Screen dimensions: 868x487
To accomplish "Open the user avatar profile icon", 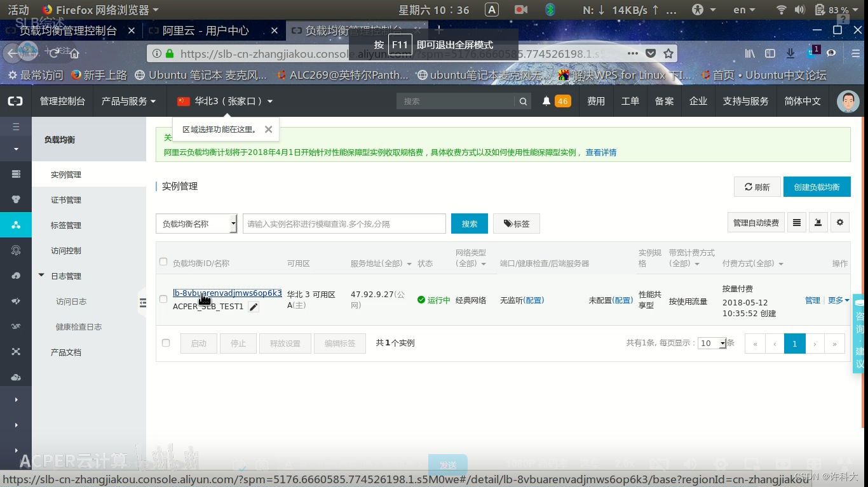I will click(848, 101).
